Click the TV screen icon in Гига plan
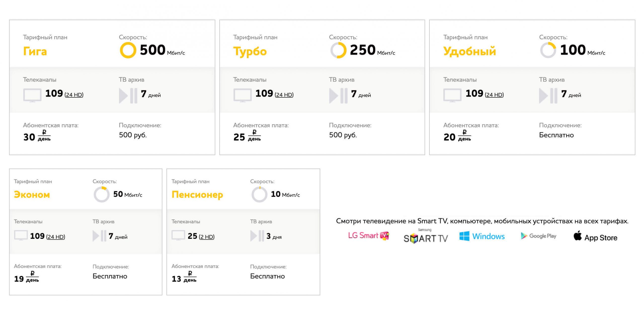Viewport: 644px width, 312px height. (x=32, y=95)
